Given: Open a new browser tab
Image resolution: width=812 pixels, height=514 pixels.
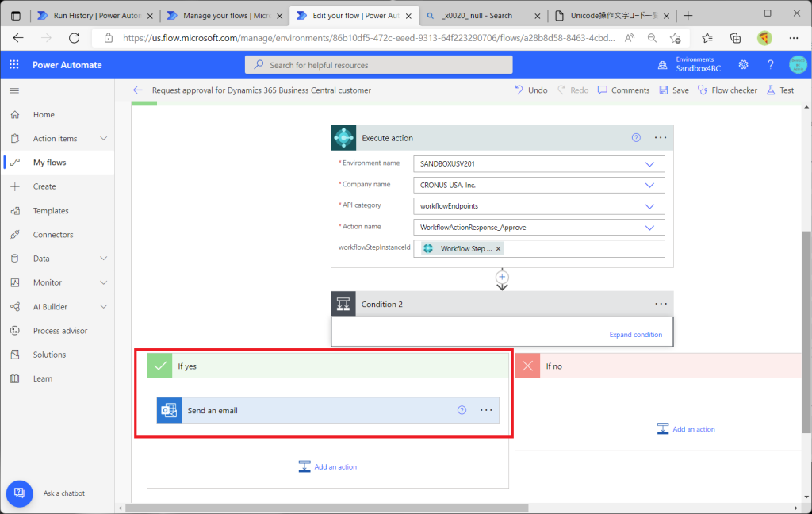Looking at the screenshot, I should [688, 16].
